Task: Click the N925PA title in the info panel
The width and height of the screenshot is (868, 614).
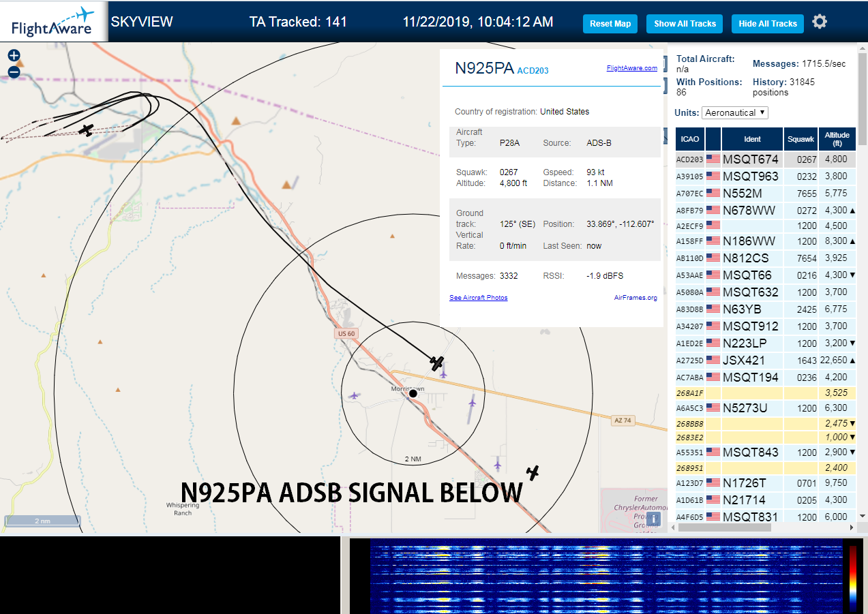Action: coord(484,68)
